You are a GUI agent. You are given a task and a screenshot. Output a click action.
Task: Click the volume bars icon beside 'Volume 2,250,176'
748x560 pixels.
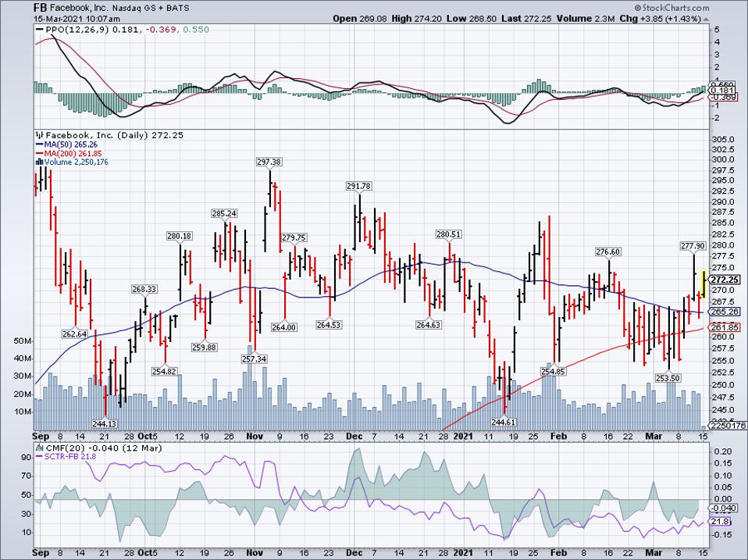click(39, 162)
